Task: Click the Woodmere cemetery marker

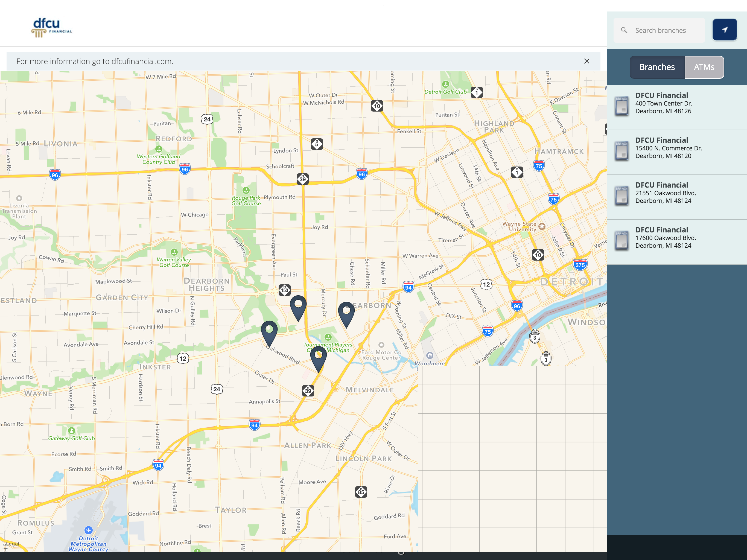Action: pyautogui.click(x=430, y=355)
